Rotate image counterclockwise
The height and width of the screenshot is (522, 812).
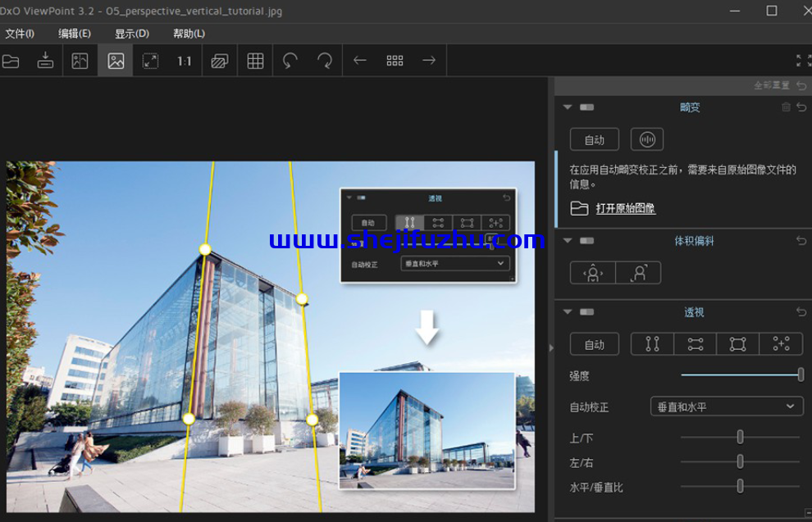point(290,61)
